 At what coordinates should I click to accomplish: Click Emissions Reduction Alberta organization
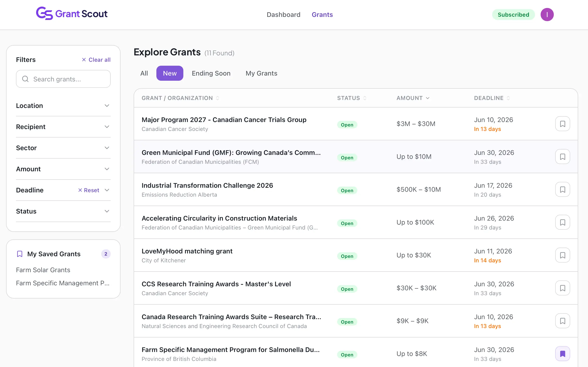(x=179, y=195)
